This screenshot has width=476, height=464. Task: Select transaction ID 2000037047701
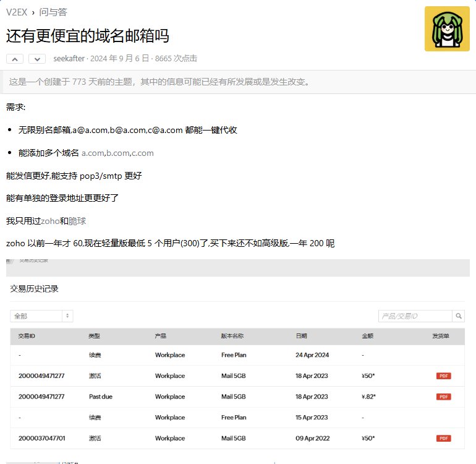(x=42, y=438)
